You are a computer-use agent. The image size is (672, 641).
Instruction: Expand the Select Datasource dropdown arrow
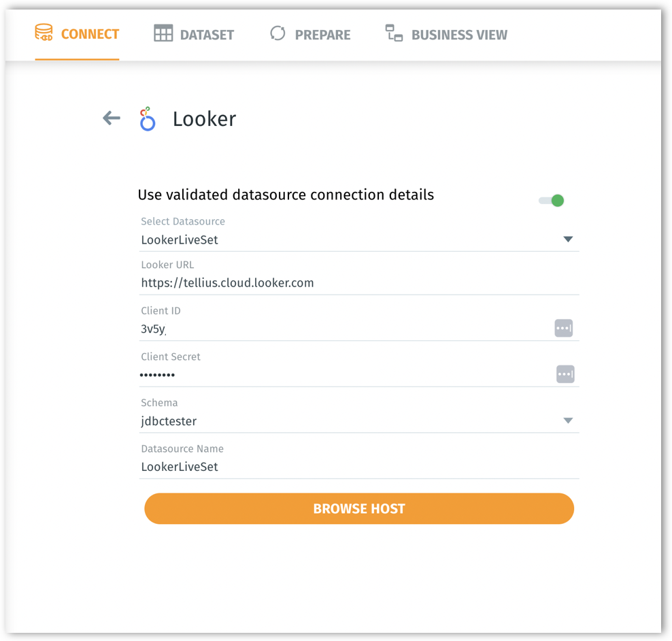pos(568,240)
